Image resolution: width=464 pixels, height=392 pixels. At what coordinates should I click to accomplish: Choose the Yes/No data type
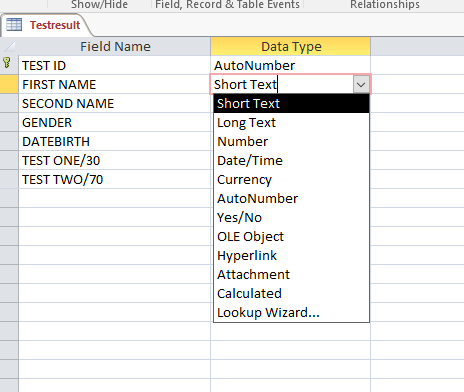tap(292, 217)
